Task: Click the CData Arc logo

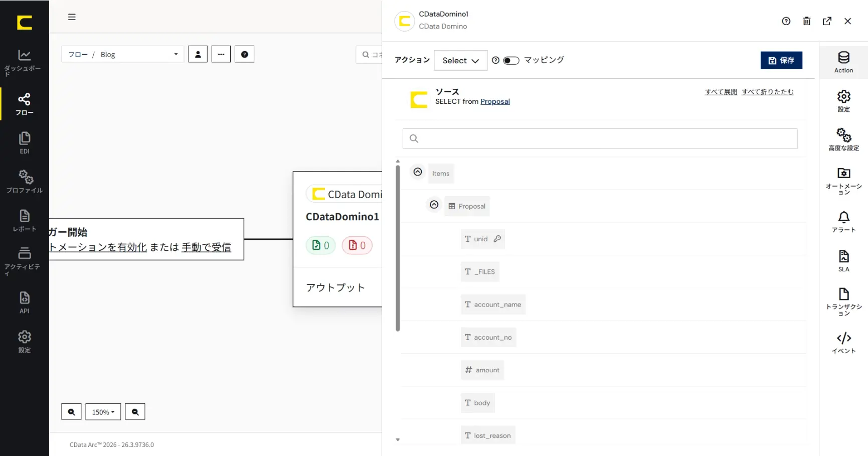Action: [24, 23]
